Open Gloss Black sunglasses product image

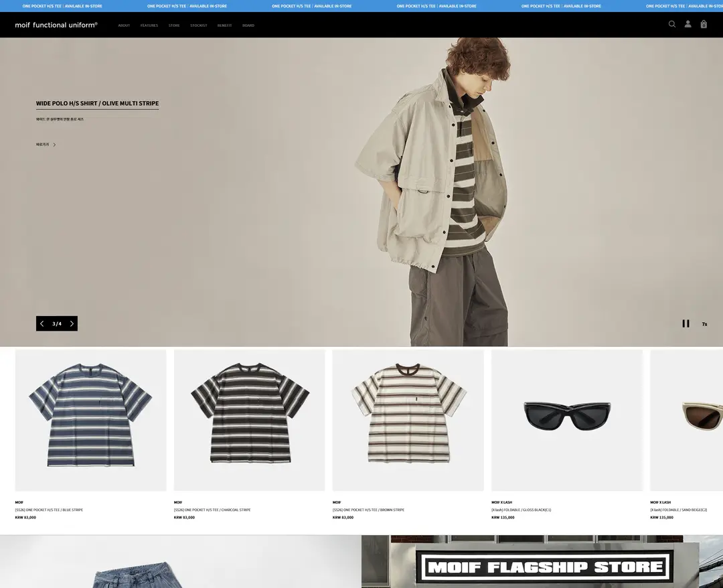click(567, 420)
